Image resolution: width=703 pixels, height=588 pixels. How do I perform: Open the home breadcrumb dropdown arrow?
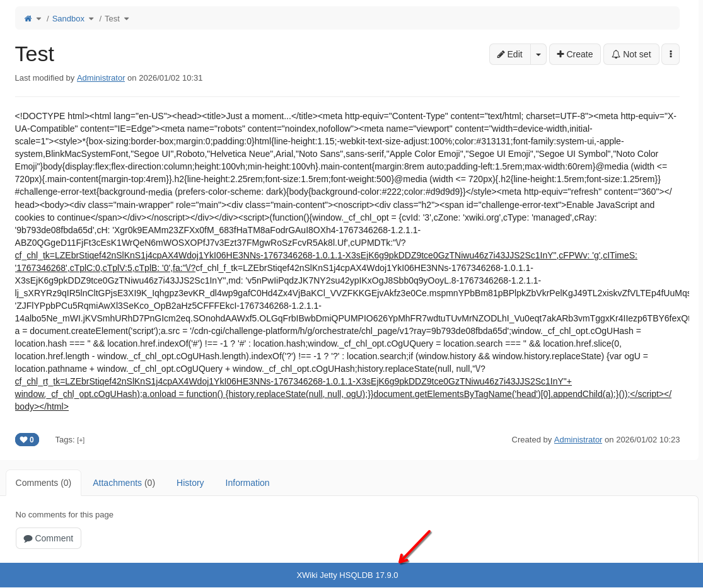coord(39,19)
